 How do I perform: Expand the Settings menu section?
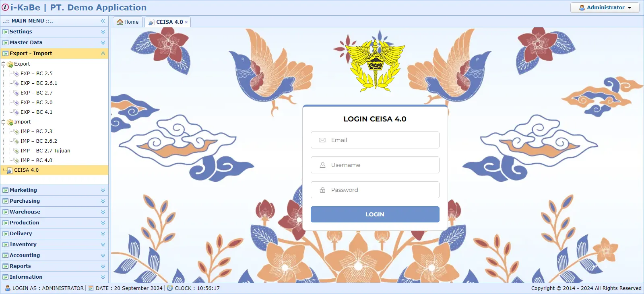pyautogui.click(x=103, y=32)
